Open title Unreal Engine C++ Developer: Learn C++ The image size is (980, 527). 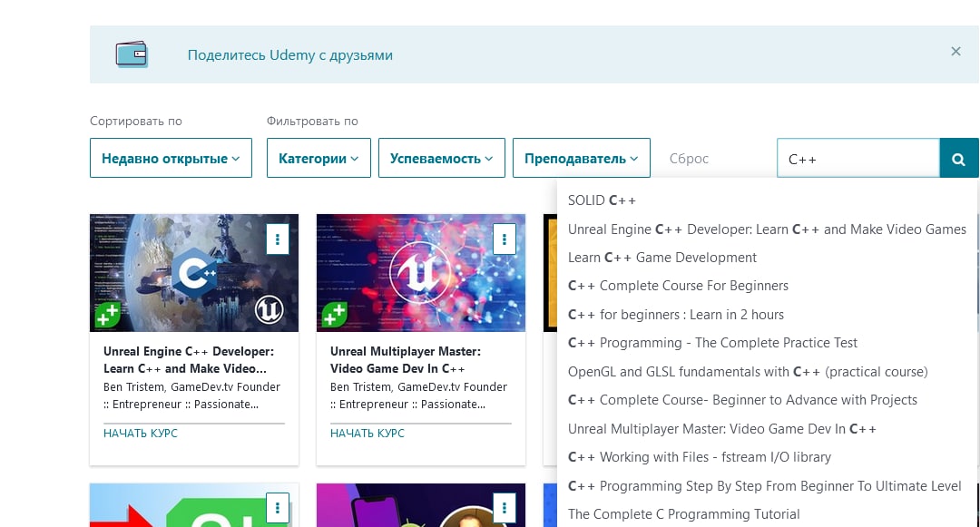189,360
